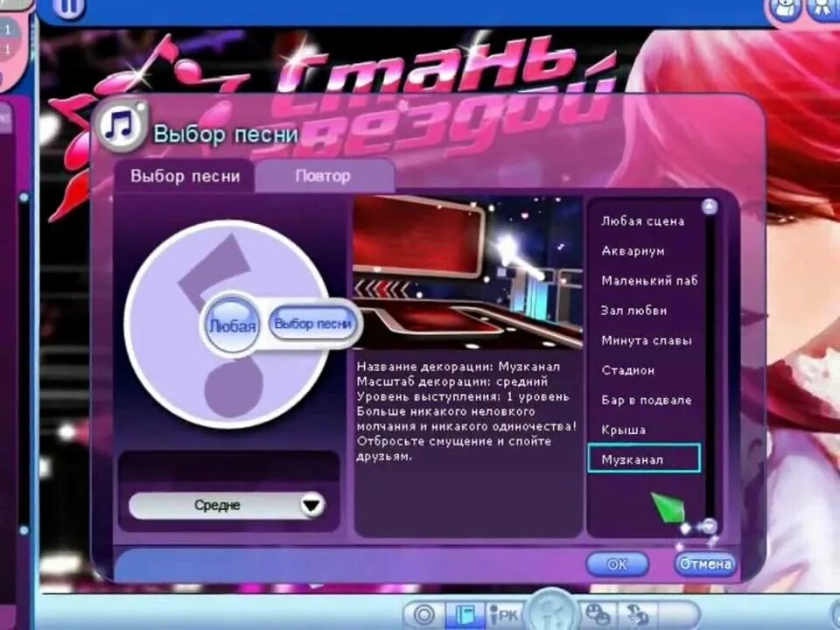This screenshot has width=840, height=630.
Task: Click the PK info icon
Action: (505, 615)
